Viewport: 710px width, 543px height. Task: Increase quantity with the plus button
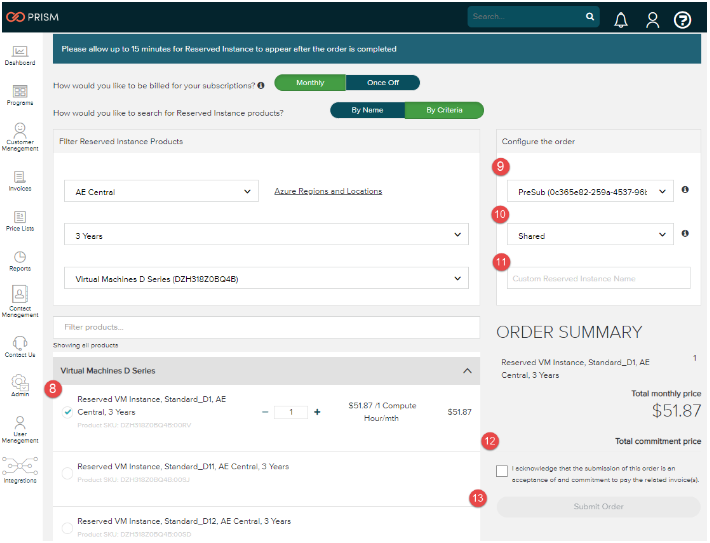(317, 412)
